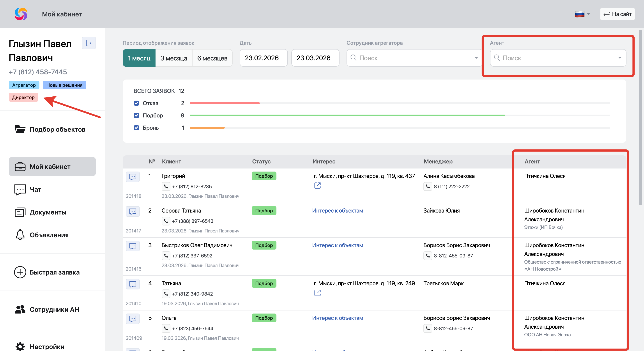Open external link icon under кв. 437 address

(317, 185)
